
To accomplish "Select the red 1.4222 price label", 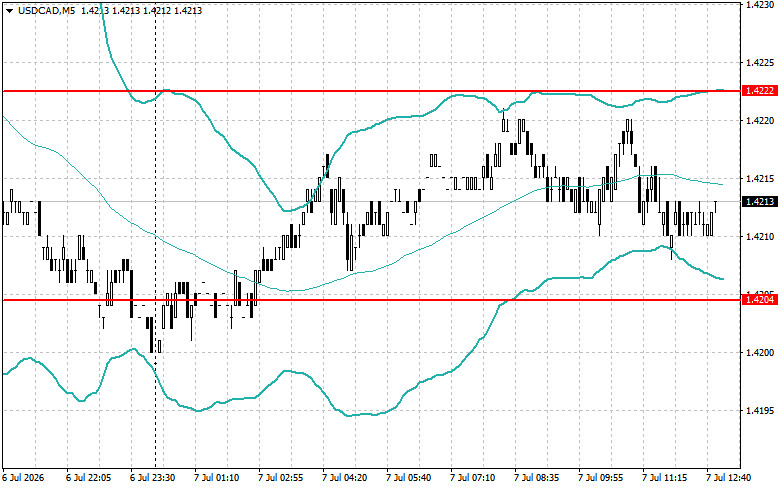I will [x=760, y=91].
